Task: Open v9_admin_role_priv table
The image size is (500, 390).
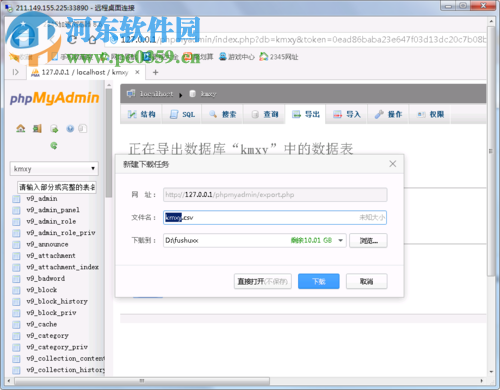Action: coord(61,233)
